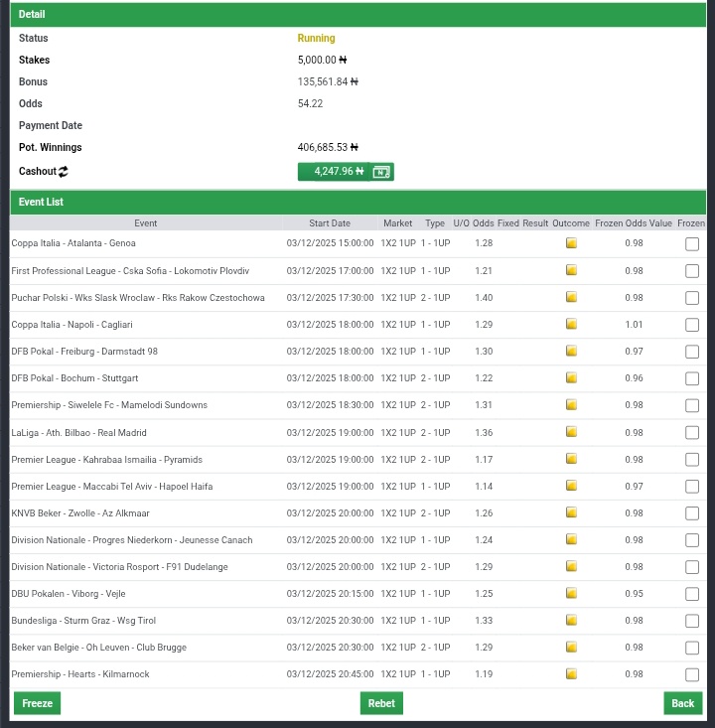Viewport: 715px width, 728px height.
Task: Click the 5,000.00 stakes value
Action: point(322,60)
